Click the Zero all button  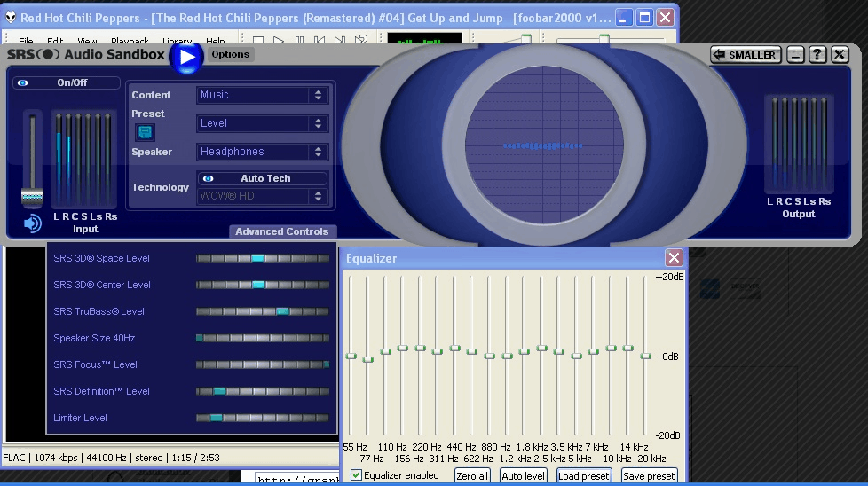tap(472, 476)
